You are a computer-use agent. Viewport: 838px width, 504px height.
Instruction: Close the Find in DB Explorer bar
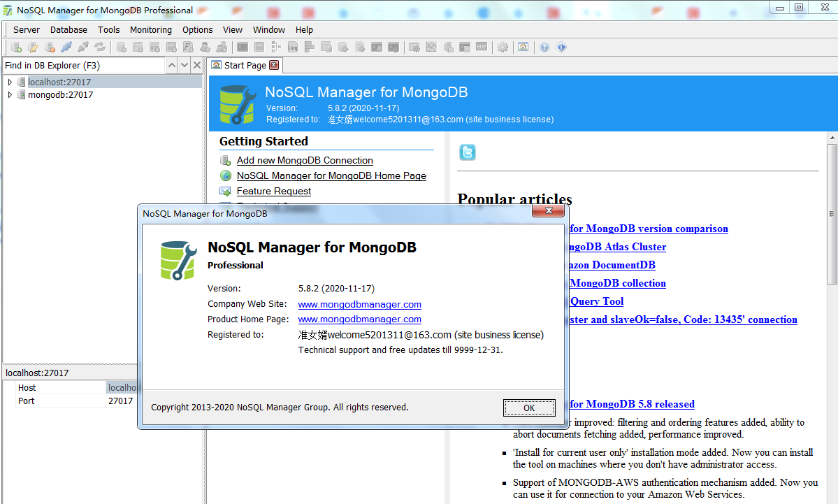[196, 65]
